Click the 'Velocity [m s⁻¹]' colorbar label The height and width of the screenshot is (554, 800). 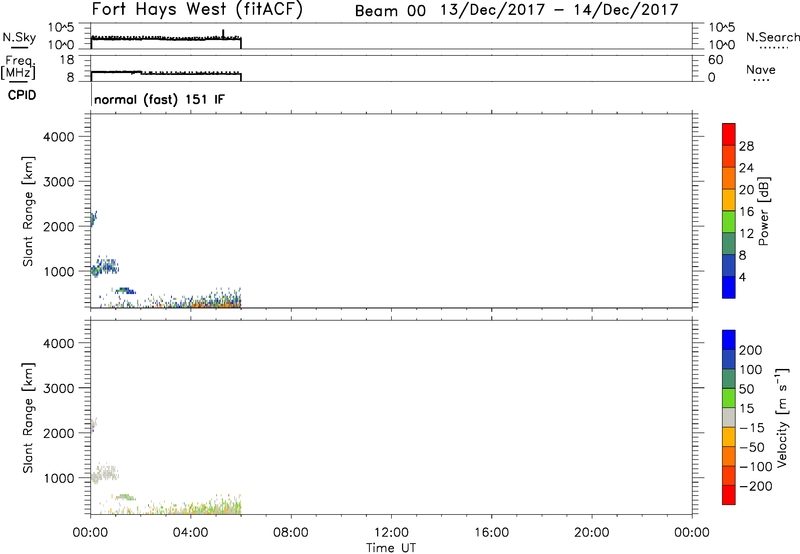click(781, 417)
